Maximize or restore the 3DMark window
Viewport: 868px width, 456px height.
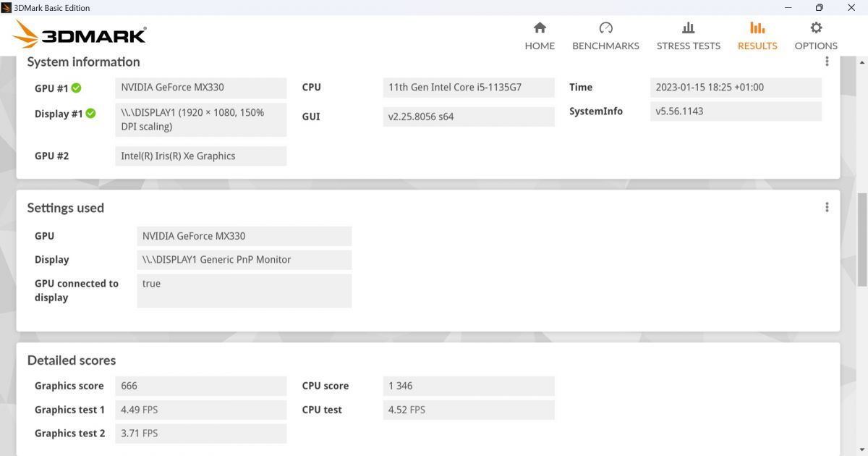click(x=819, y=7)
